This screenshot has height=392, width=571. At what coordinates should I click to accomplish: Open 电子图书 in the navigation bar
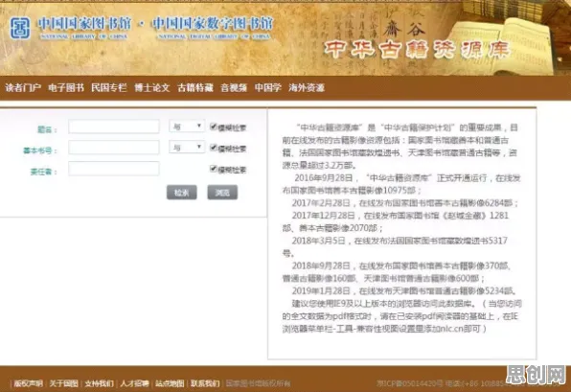tap(66, 88)
